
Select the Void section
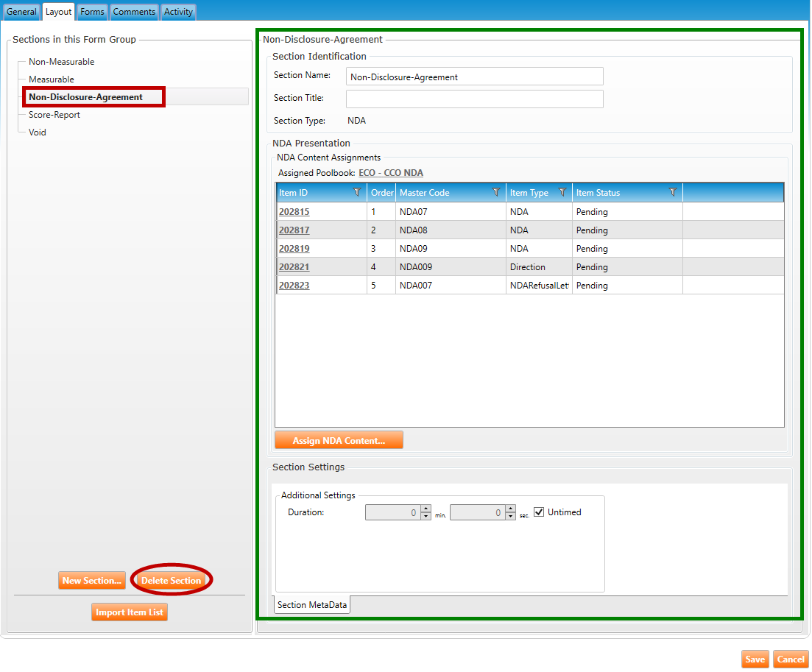(38, 132)
